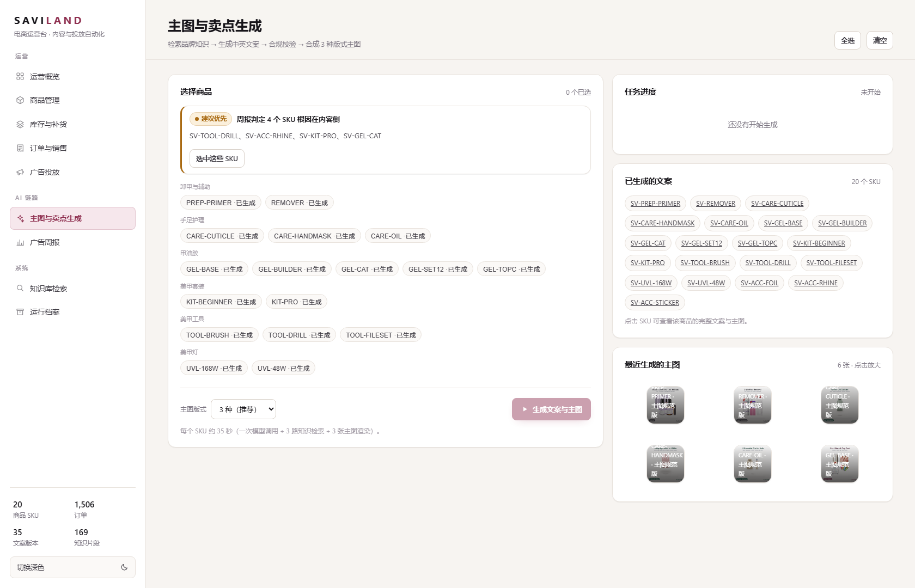Viewport: 915px width, 588px height.
Task: Enlarge the CARE-OIL main image thumbnail
Action: (753, 464)
